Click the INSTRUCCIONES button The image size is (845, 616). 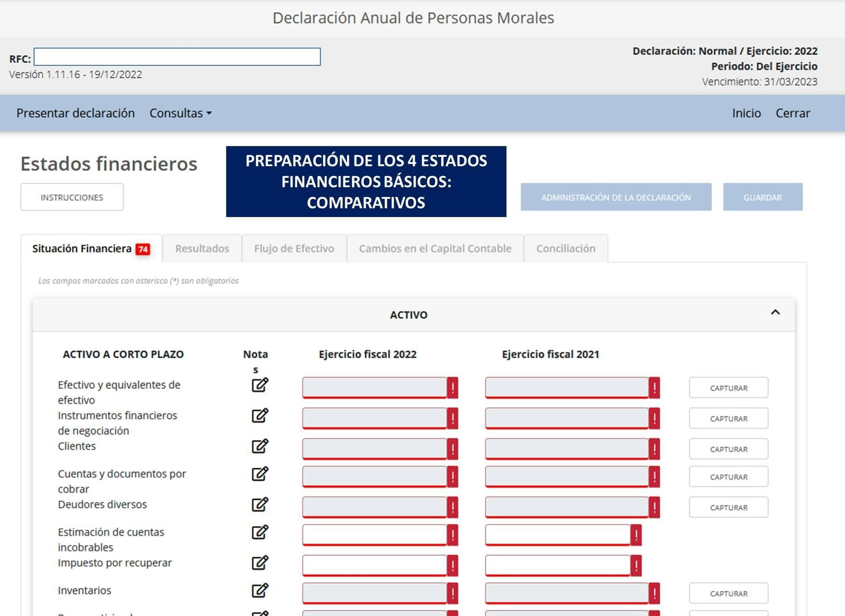[x=72, y=197]
